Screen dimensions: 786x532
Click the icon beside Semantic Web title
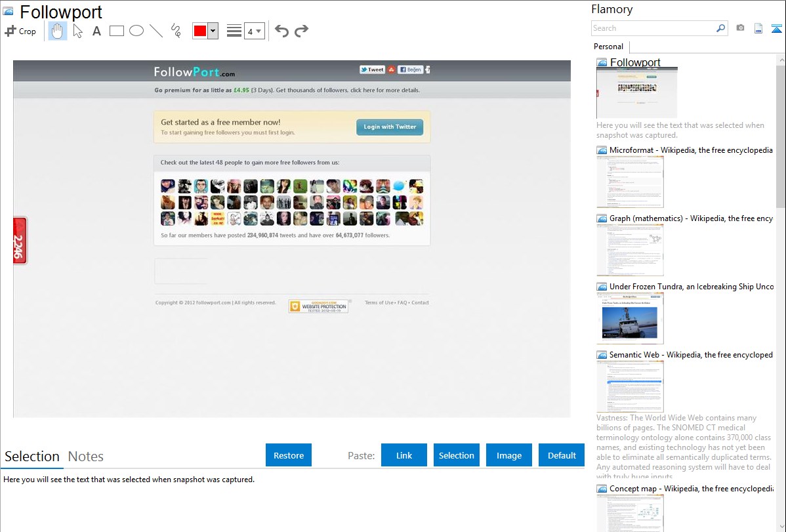[602, 354]
